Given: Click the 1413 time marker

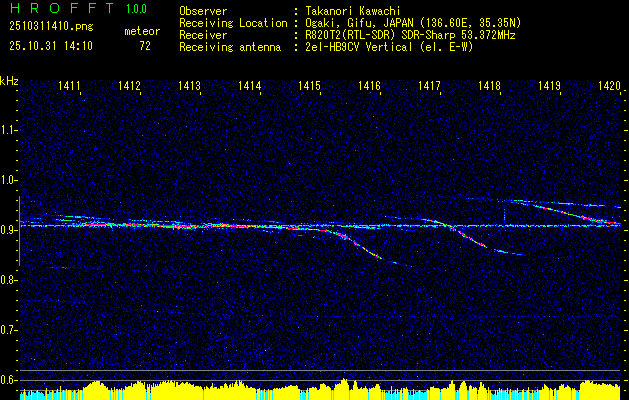Looking at the screenshot, I should [x=190, y=87].
